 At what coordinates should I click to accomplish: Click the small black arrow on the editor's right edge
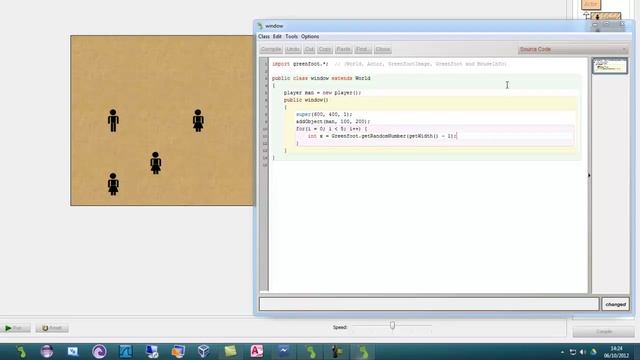click(x=589, y=175)
